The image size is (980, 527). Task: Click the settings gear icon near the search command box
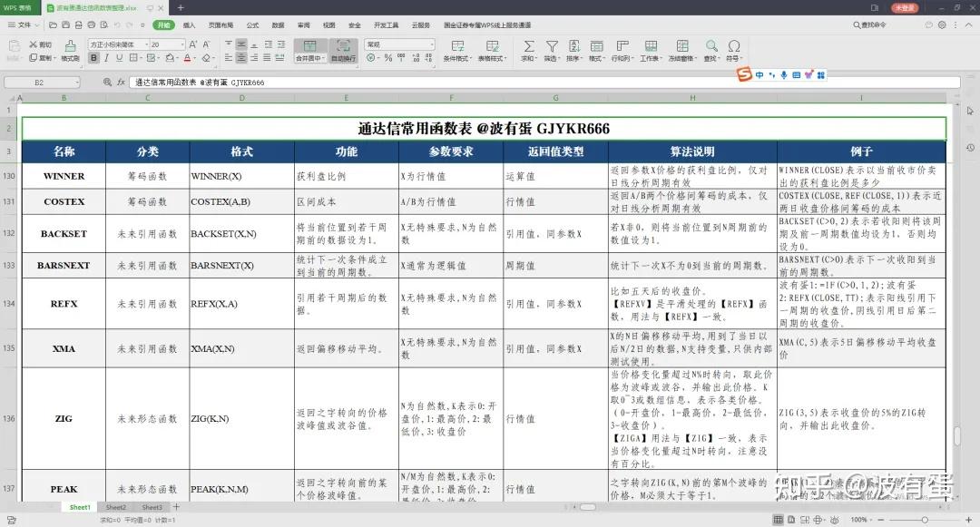(942, 25)
